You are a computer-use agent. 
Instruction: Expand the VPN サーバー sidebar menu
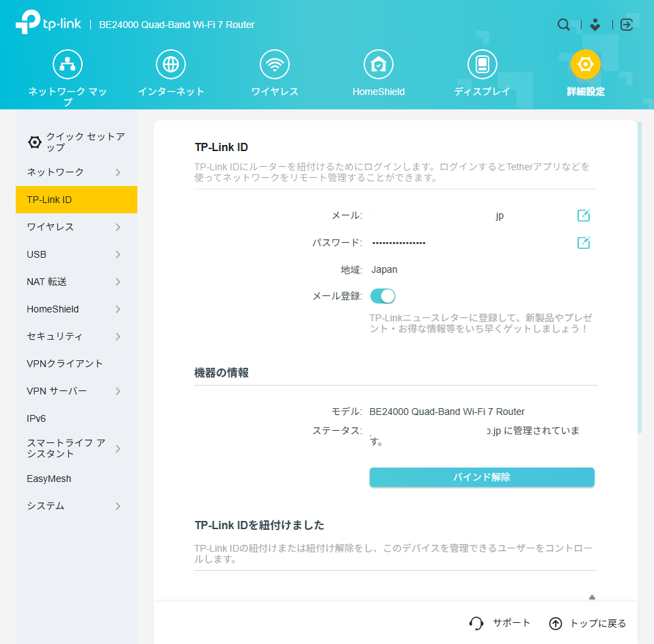point(77,391)
